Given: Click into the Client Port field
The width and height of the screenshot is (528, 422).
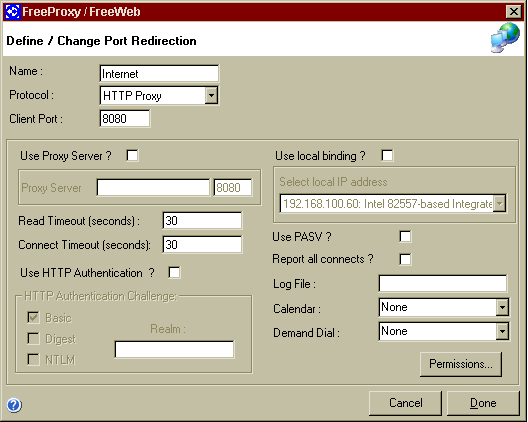Looking at the screenshot, I should [125, 119].
